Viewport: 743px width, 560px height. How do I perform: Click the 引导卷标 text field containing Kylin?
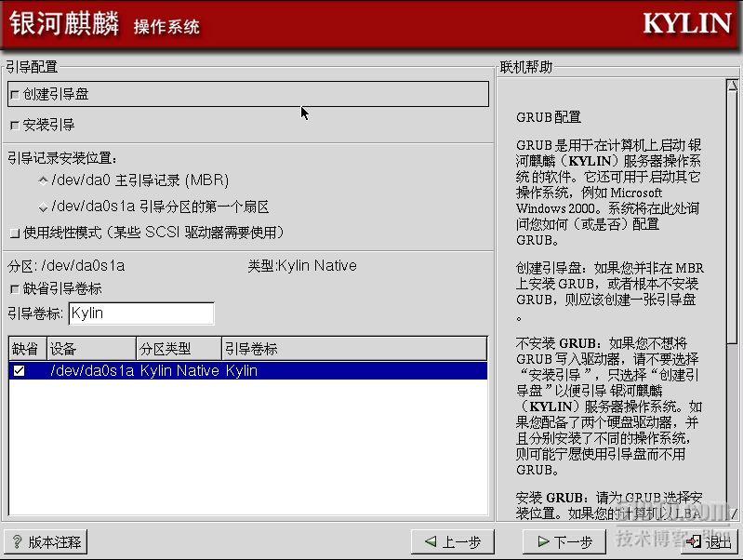click(x=141, y=313)
